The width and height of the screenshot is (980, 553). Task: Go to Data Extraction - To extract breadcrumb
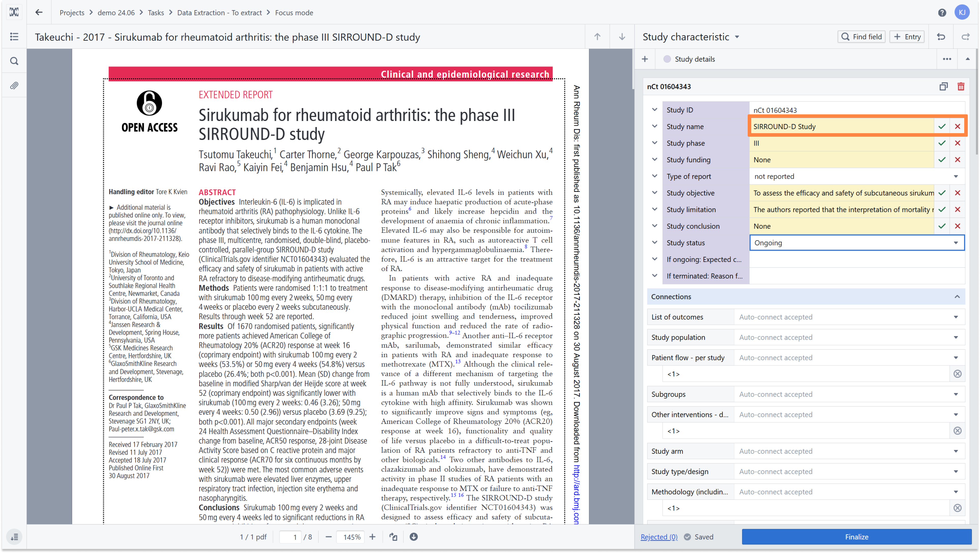[219, 12]
